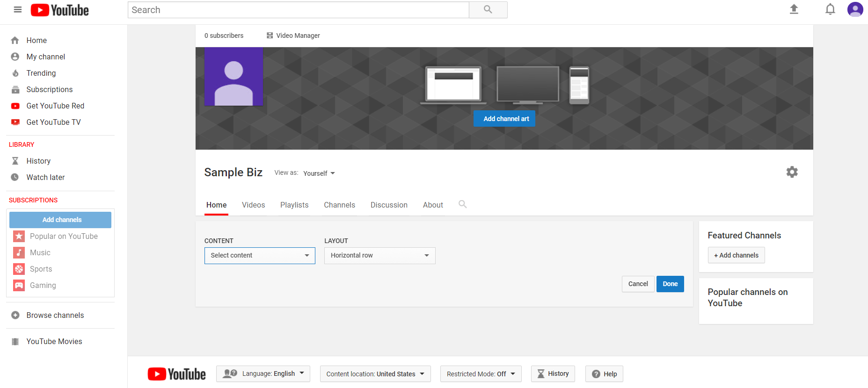Open Browse channels link
The image size is (868, 388).
[x=55, y=315]
